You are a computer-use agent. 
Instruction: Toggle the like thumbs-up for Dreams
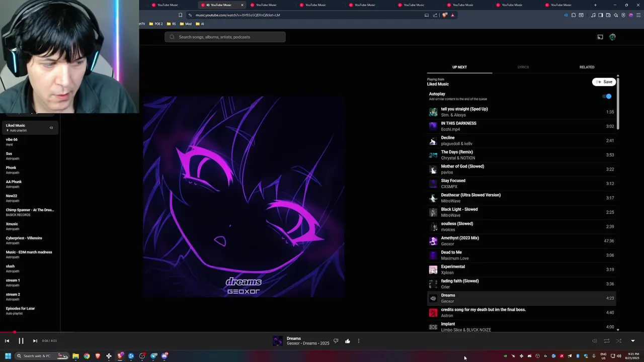tap(348, 341)
